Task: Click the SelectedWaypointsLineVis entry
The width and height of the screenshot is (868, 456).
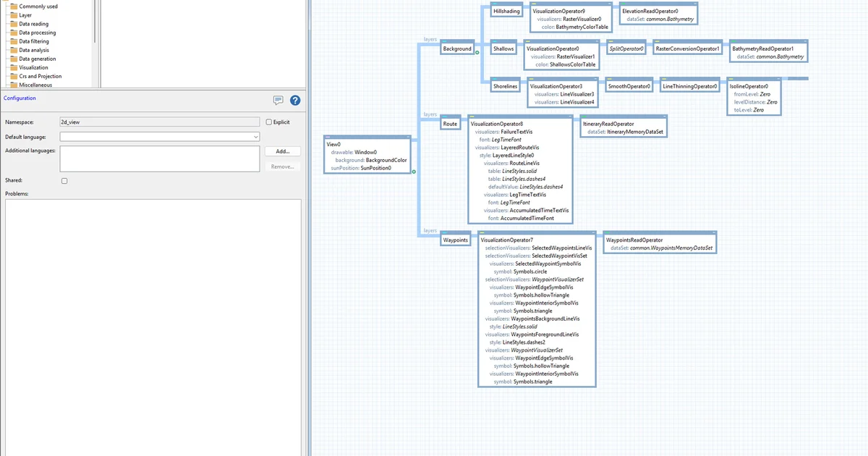Action: [562, 248]
